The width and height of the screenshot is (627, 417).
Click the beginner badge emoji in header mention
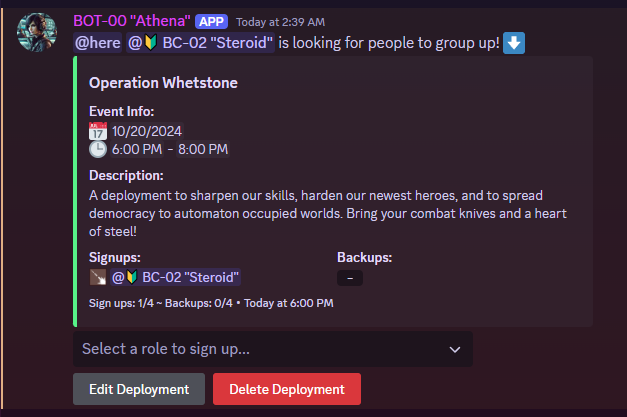tap(151, 43)
